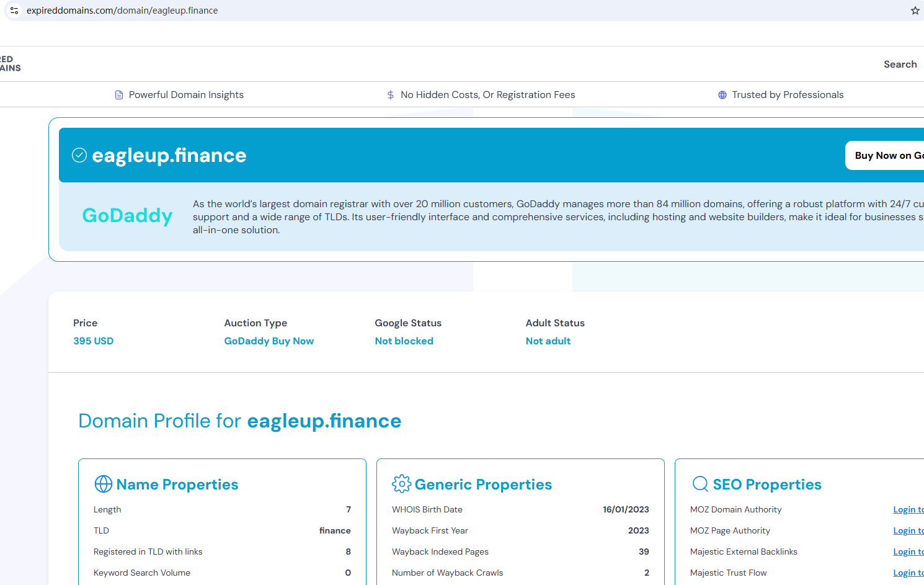Click the Expired Domains site logo
924x585 pixels.
(x=10, y=64)
